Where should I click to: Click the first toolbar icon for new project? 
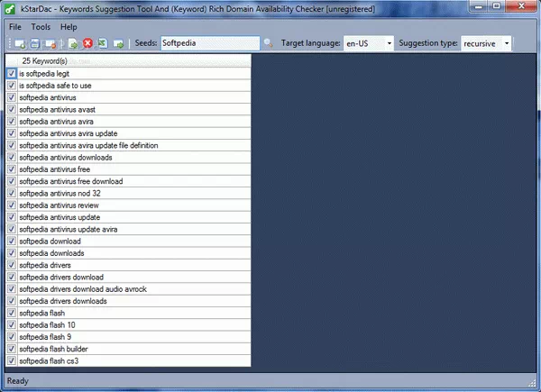19,43
